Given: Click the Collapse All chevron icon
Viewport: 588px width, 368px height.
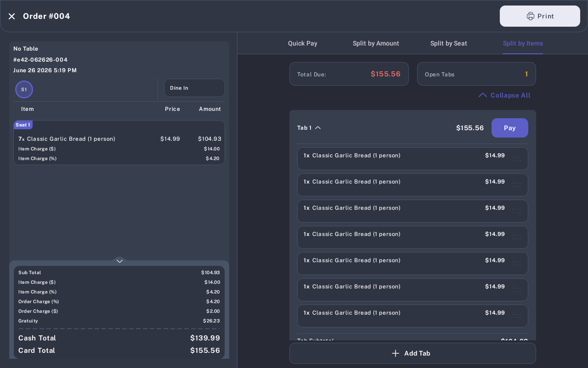Looking at the screenshot, I should 482,95.
